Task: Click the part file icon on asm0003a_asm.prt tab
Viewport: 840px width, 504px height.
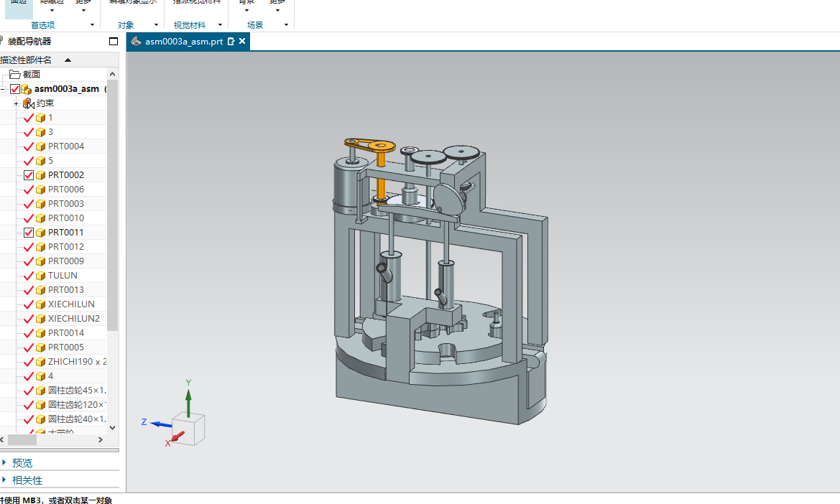Action: 136,41
